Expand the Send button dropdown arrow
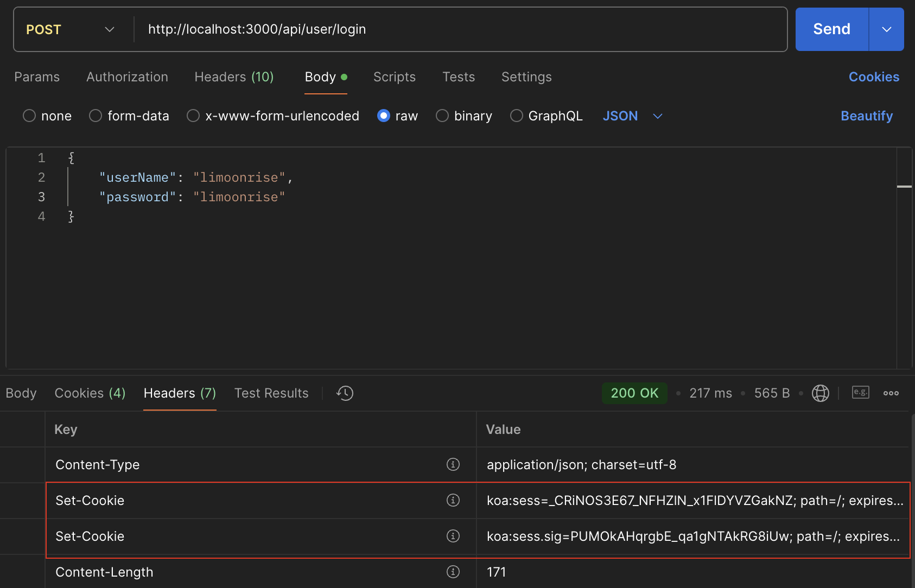The height and width of the screenshot is (588, 915). pos(886,29)
